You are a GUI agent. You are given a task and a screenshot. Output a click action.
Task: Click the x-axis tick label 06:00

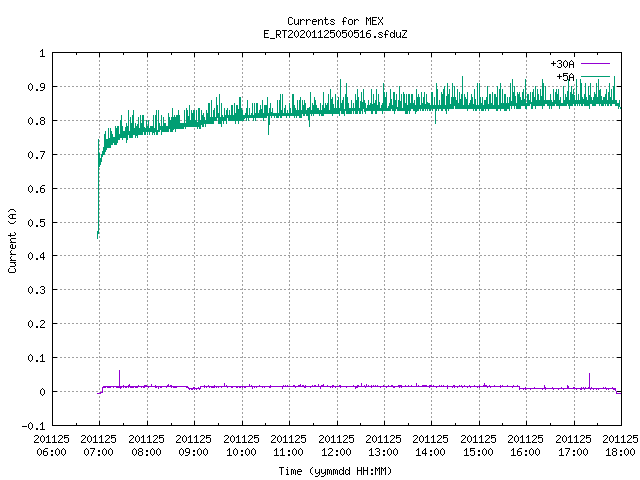coord(51,452)
